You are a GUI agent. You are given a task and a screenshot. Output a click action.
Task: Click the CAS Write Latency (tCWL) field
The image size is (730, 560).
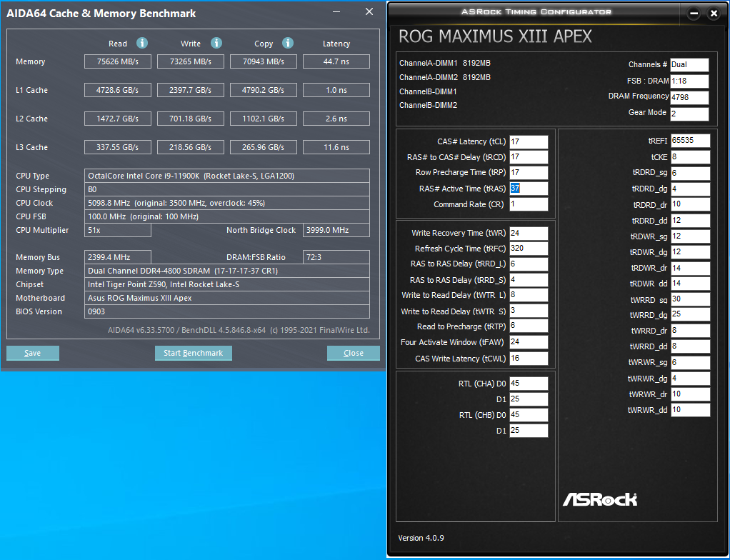coord(529,358)
